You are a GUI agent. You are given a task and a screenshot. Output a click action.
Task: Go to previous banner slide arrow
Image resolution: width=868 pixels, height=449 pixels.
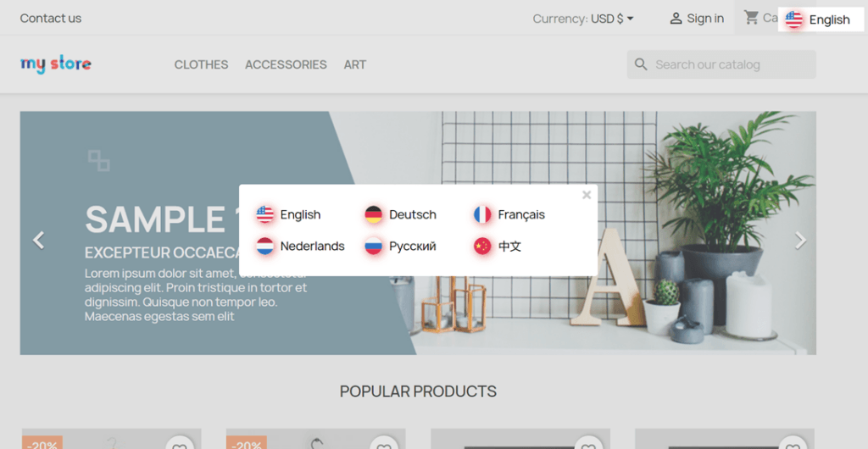[x=38, y=241]
